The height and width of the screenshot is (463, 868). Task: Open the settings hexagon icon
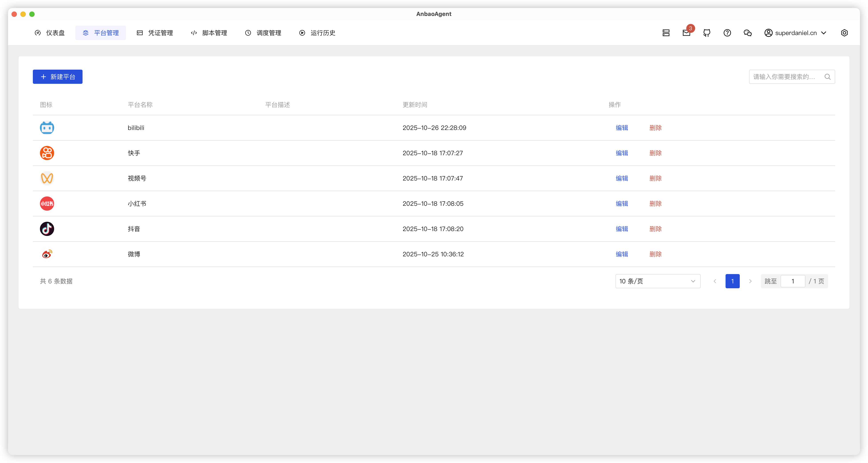pyautogui.click(x=844, y=33)
